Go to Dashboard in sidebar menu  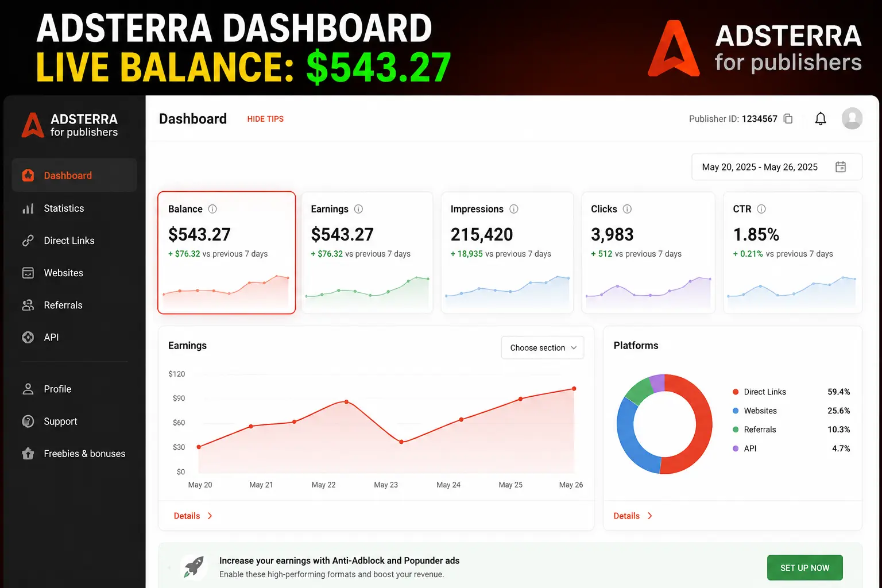pyautogui.click(x=74, y=175)
